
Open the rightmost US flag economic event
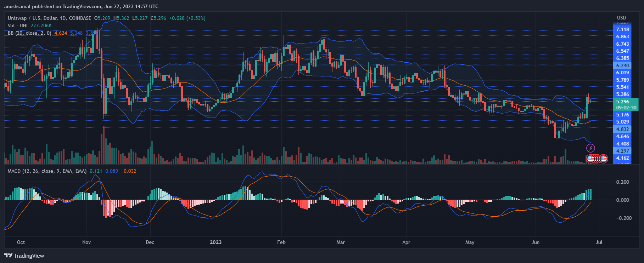604,159
